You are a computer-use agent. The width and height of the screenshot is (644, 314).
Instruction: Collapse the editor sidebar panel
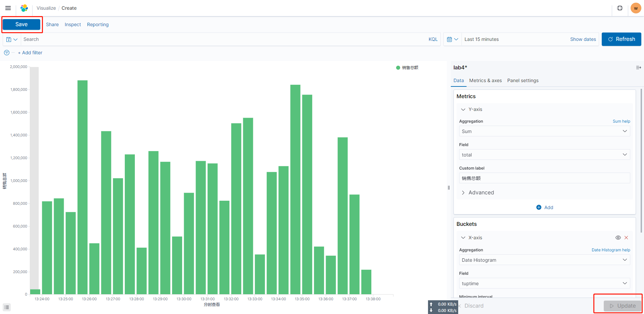[x=638, y=68]
